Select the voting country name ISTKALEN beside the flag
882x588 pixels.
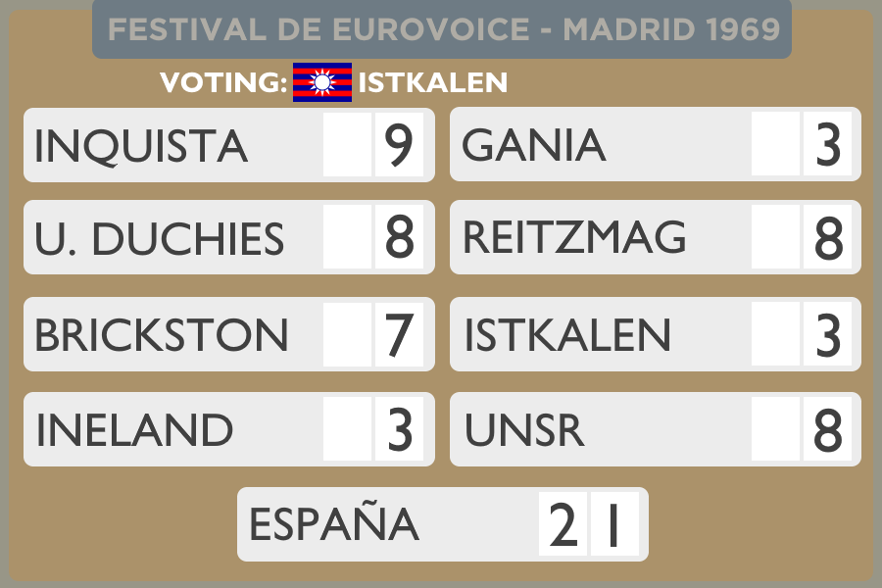point(433,83)
